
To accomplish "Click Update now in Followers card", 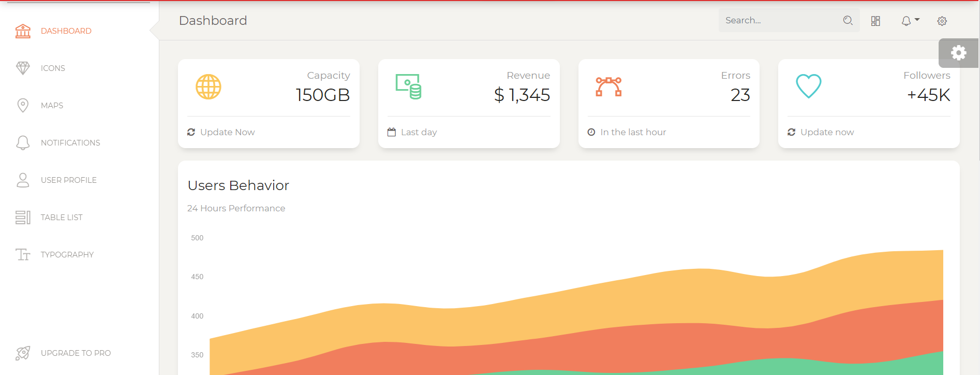I will 827,132.
